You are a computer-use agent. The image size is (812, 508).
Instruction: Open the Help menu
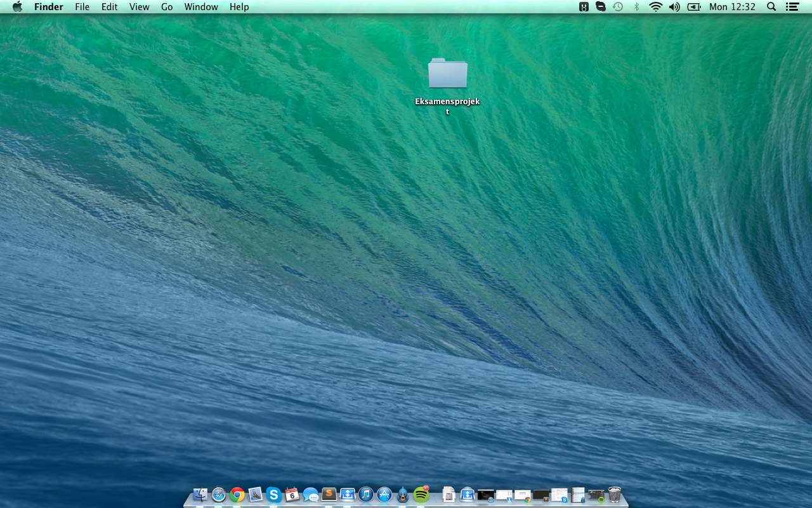(x=239, y=7)
